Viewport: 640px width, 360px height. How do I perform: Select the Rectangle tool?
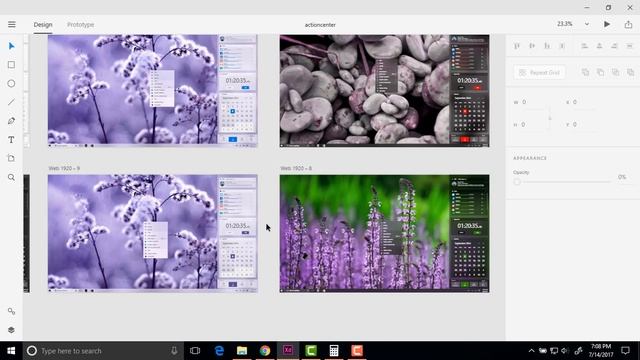(x=11, y=65)
